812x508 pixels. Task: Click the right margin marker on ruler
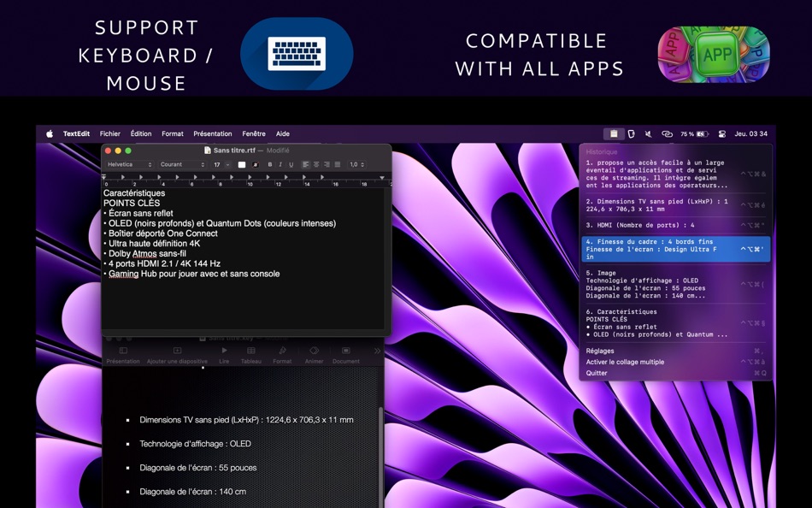(382, 177)
